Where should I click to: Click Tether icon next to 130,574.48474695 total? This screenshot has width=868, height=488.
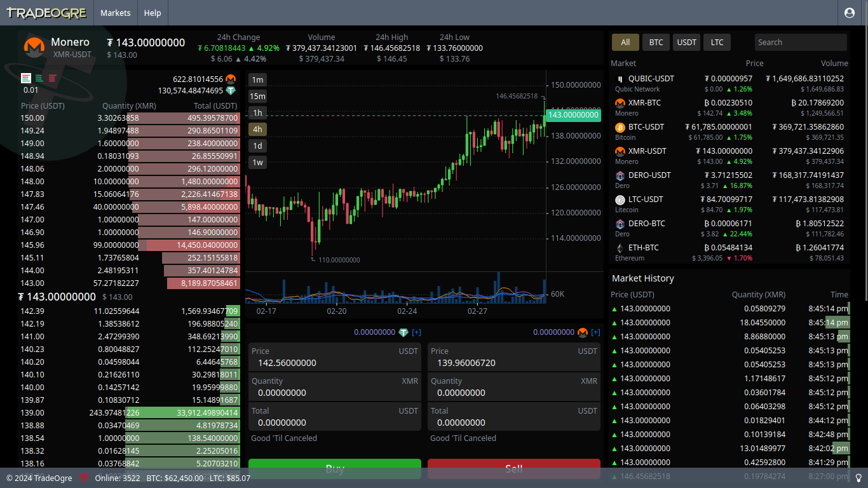(x=231, y=91)
